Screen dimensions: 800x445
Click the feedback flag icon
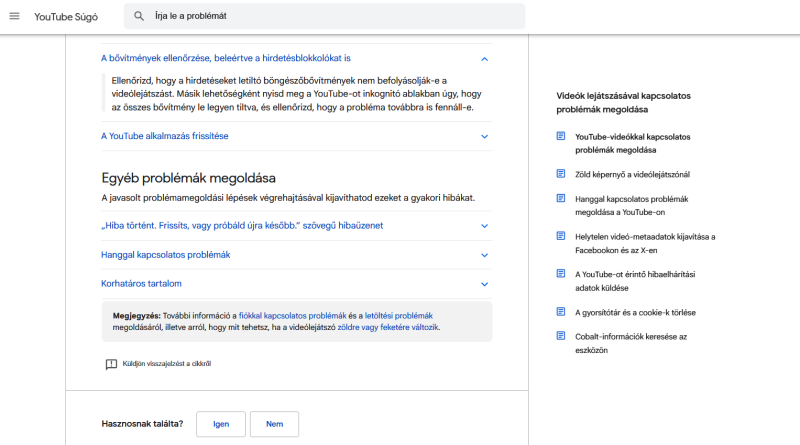pyautogui.click(x=111, y=364)
